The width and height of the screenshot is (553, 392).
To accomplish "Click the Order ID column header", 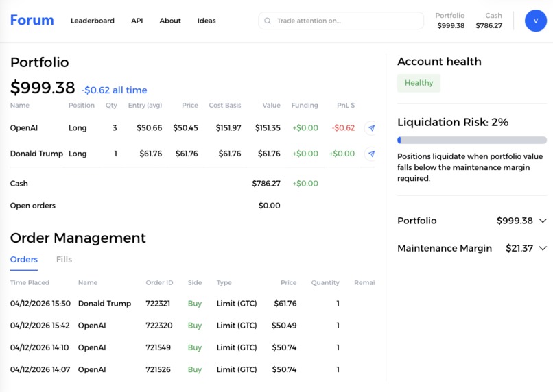I will point(159,283).
